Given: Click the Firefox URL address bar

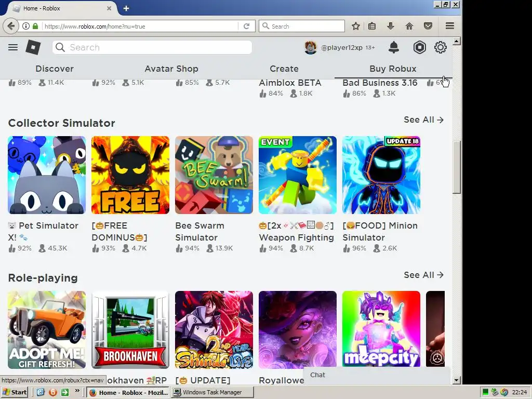Looking at the screenshot, I should 140,26.
